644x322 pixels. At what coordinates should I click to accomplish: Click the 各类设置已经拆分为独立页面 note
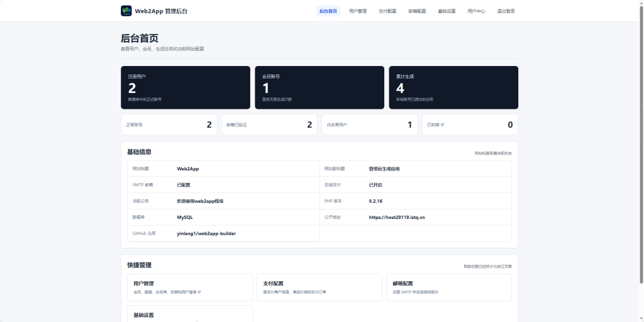(x=487, y=267)
